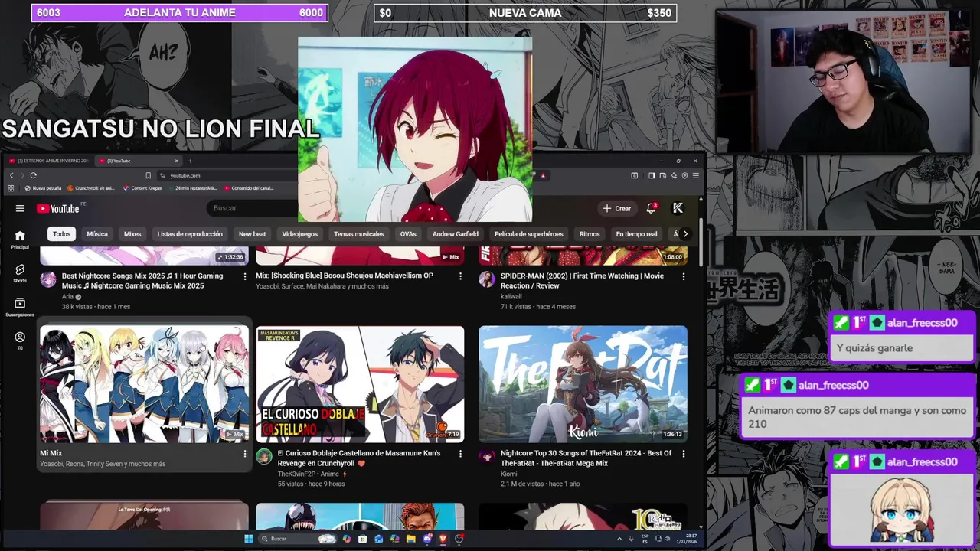The image size is (980, 551).
Task: Open File Explorer from the taskbar
Action: (411, 539)
